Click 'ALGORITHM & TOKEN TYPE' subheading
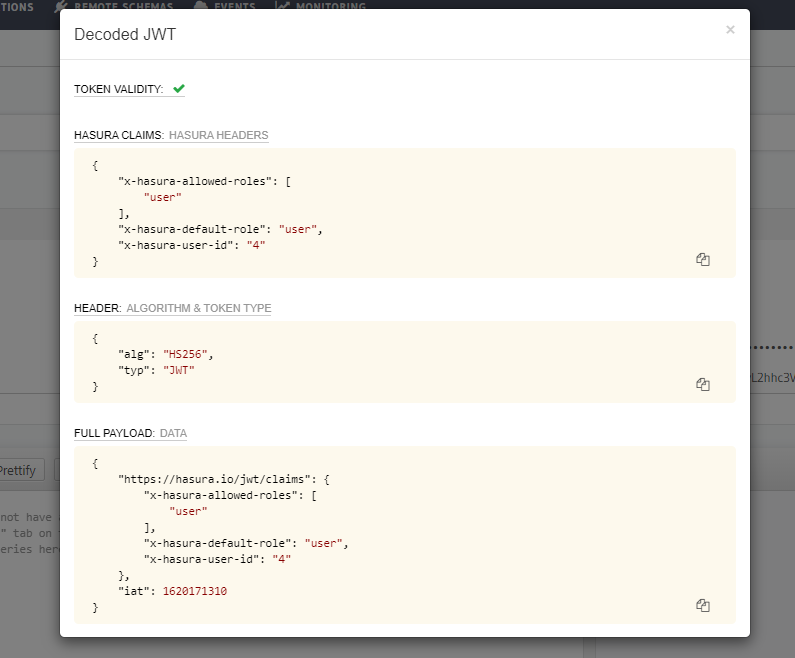795x658 pixels. click(x=199, y=308)
